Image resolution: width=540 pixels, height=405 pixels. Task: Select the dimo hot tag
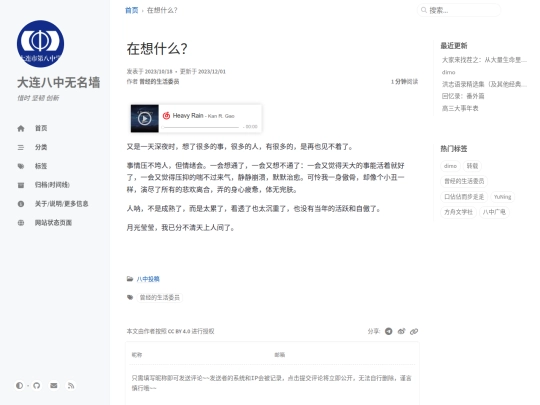[x=450, y=166]
